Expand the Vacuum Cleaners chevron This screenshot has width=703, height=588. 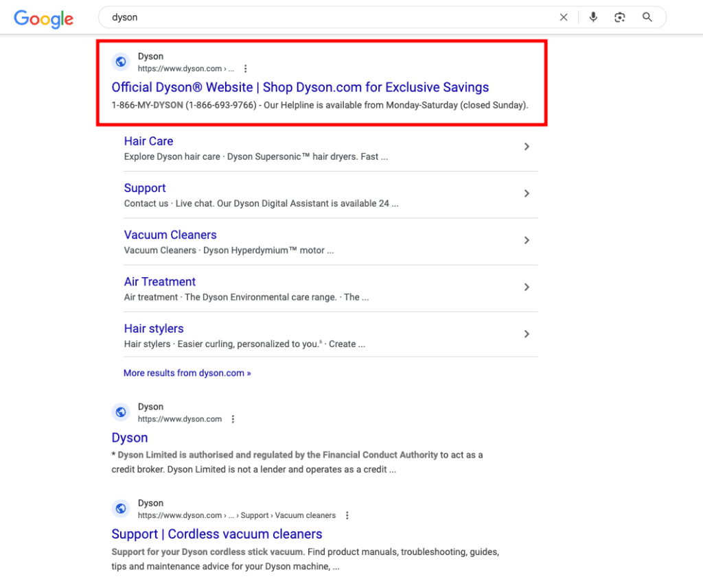(527, 240)
